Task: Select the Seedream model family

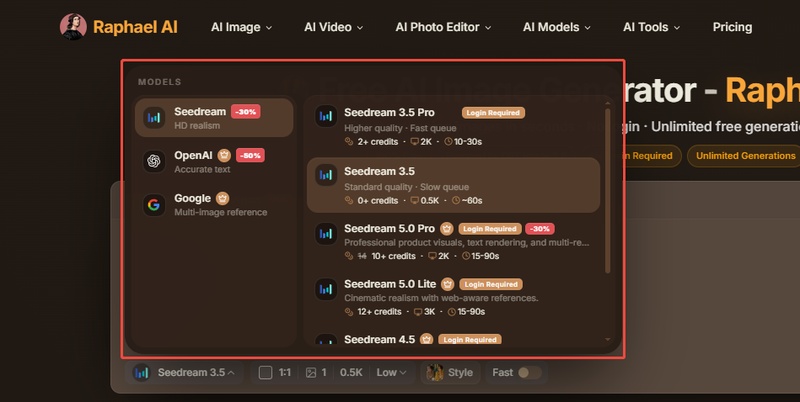Action: pyautogui.click(x=214, y=118)
